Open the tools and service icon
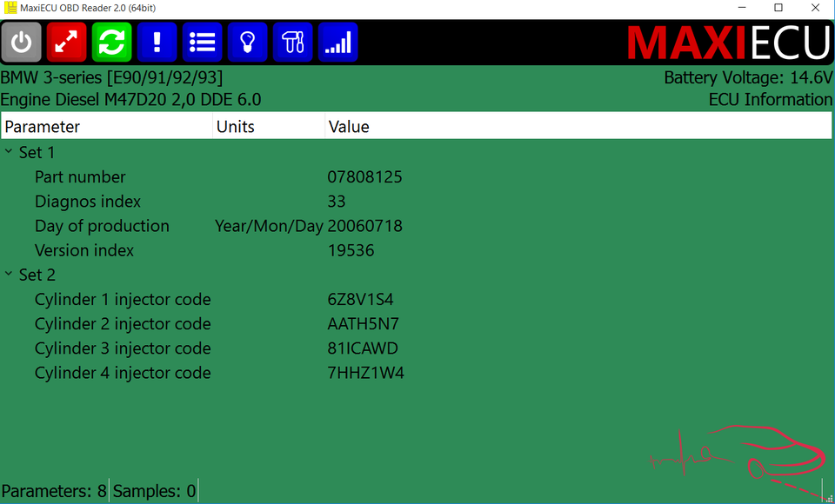This screenshot has height=504, width=835. tap(293, 42)
